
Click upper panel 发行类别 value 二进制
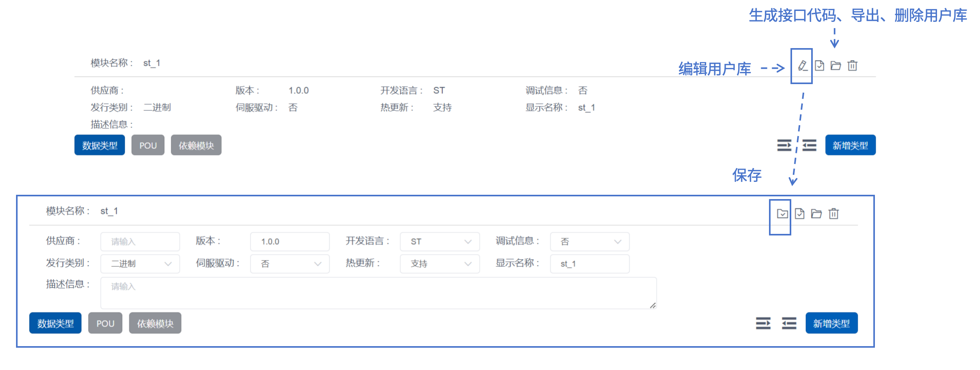coord(157,108)
